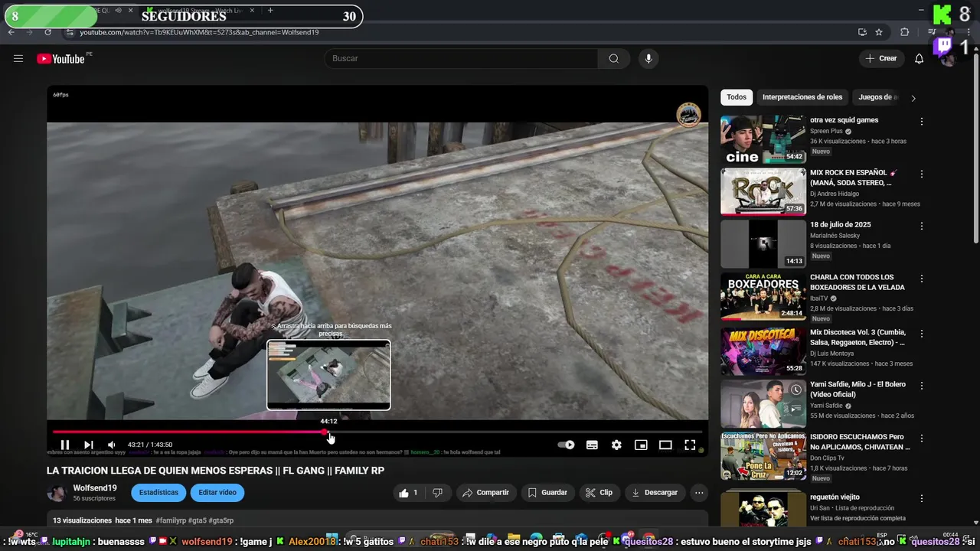Dislike the video
The image size is (980, 551).
[438, 493]
